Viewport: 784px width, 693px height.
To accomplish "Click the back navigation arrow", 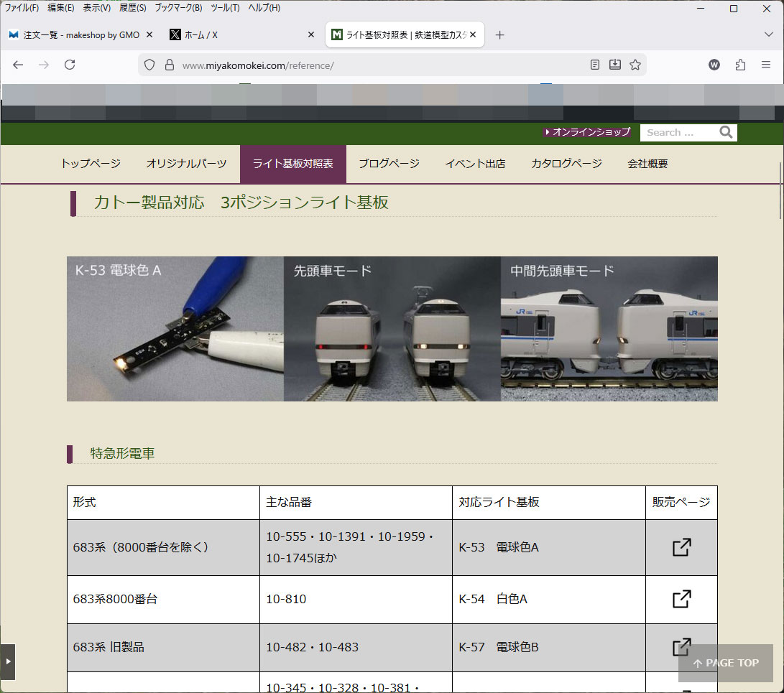I will (18, 65).
